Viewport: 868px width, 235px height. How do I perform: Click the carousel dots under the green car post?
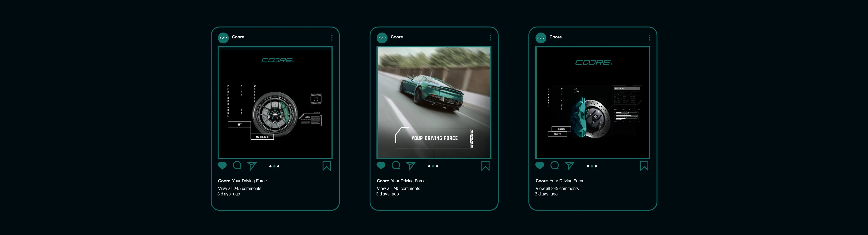click(433, 166)
